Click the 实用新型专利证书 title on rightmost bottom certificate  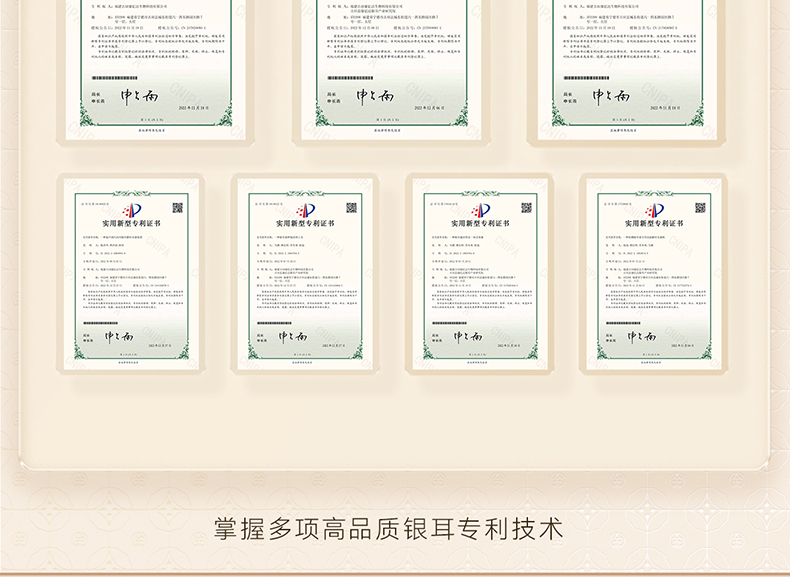pos(655,226)
